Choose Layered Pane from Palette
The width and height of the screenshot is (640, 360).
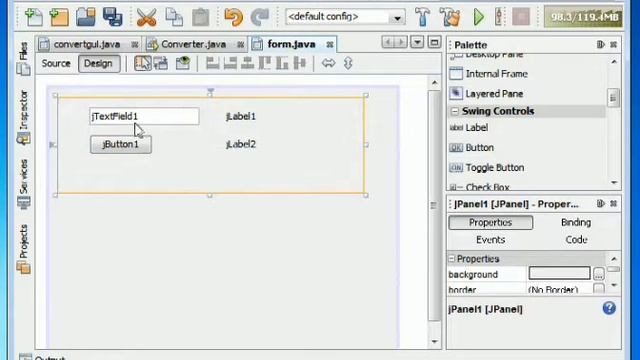coord(494,94)
